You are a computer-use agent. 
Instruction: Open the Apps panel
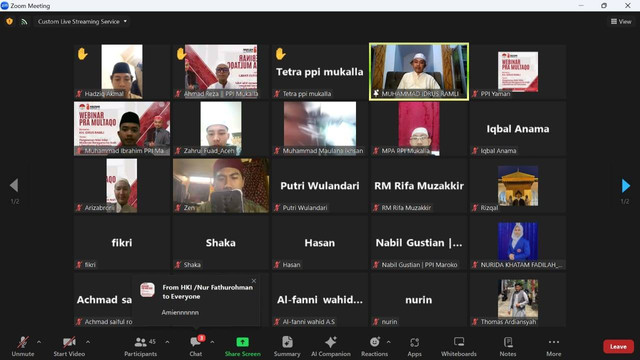[x=414, y=346]
